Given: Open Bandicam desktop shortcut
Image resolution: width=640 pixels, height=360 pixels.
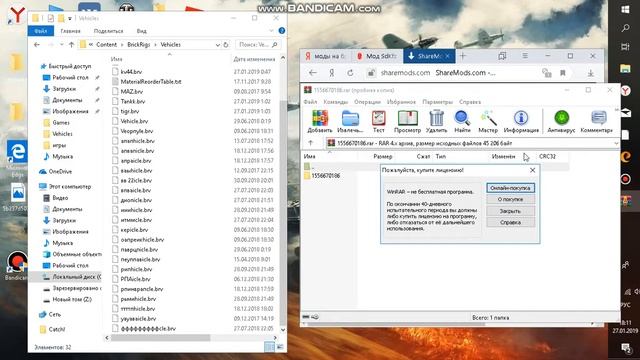Looking at the screenshot, I should click(16, 264).
